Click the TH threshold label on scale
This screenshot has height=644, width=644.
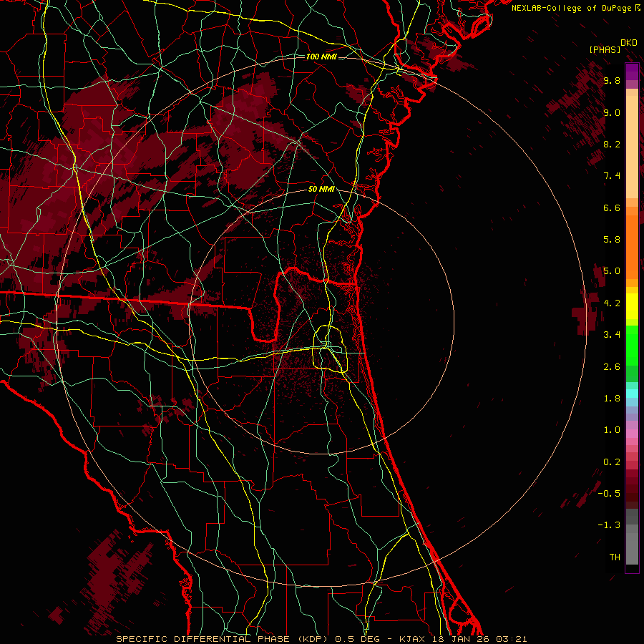pos(615,557)
